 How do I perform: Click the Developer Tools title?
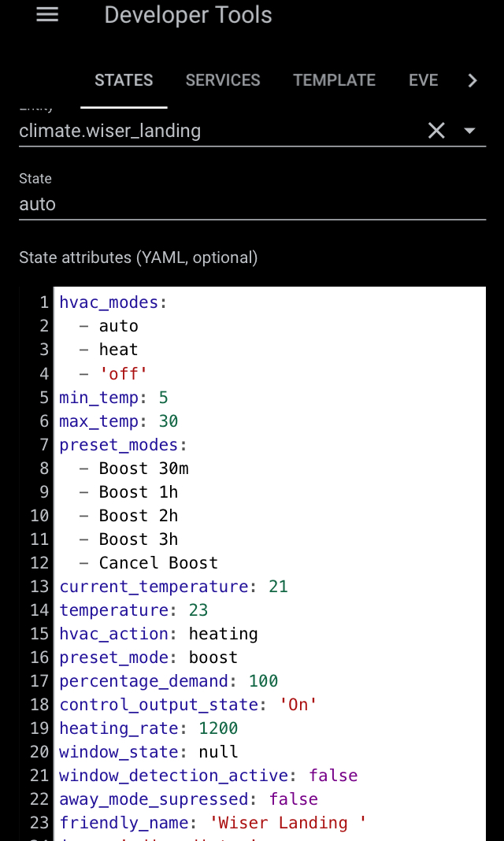click(187, 14)
